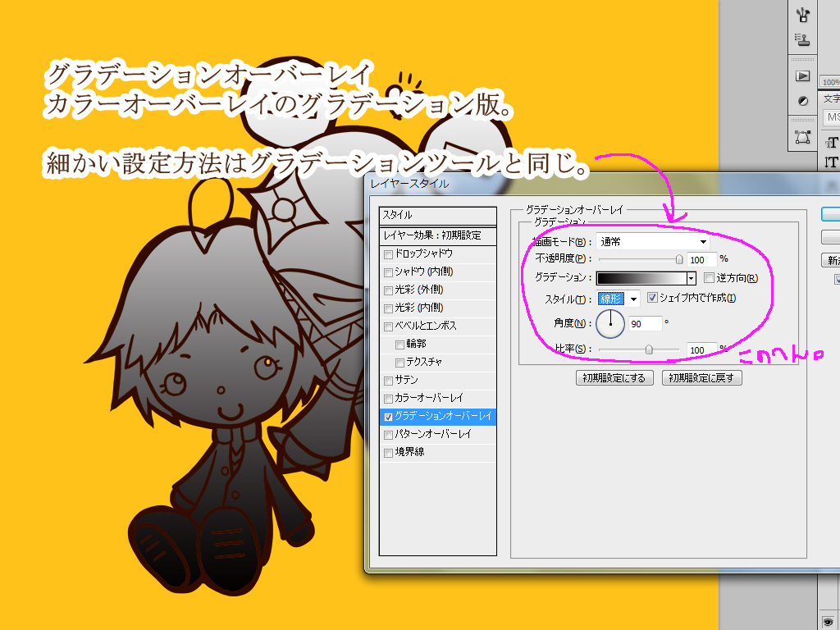The width and height of the screenshot is (840, 630).
Task: Uncheck the シェイプ内で作成 checkbox
Action: 653,299
